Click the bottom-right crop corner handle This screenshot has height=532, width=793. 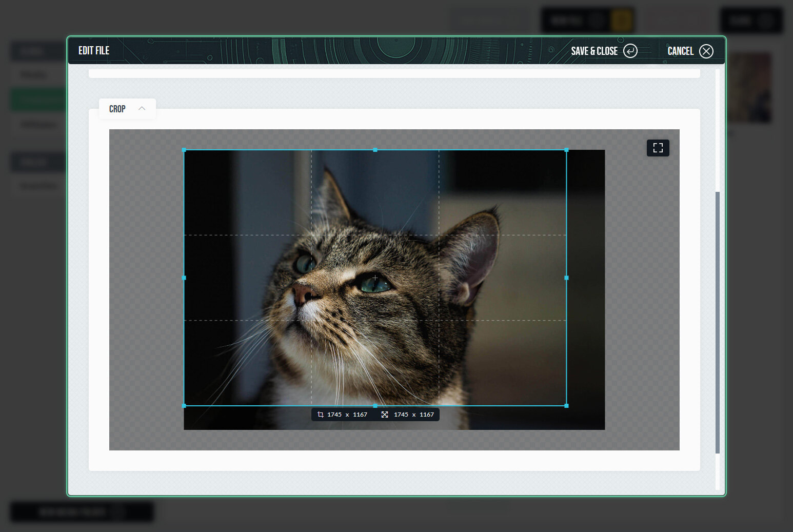566,406
